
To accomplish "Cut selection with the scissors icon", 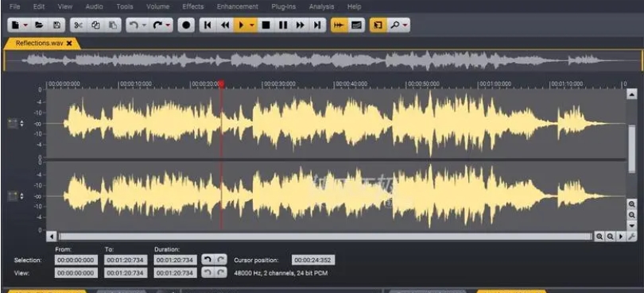I will pyautogui.click(x=78, y=25).
